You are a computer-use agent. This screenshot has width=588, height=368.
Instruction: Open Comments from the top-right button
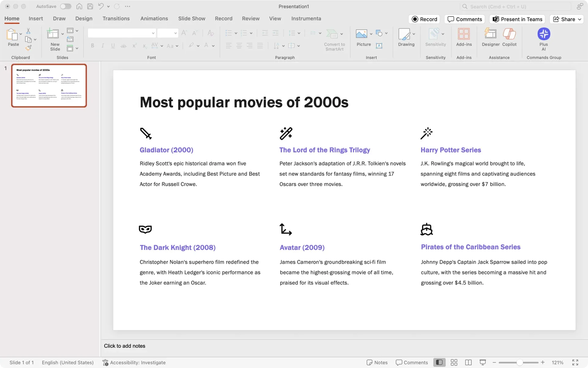pyautogui.click(x=465, y=19)
